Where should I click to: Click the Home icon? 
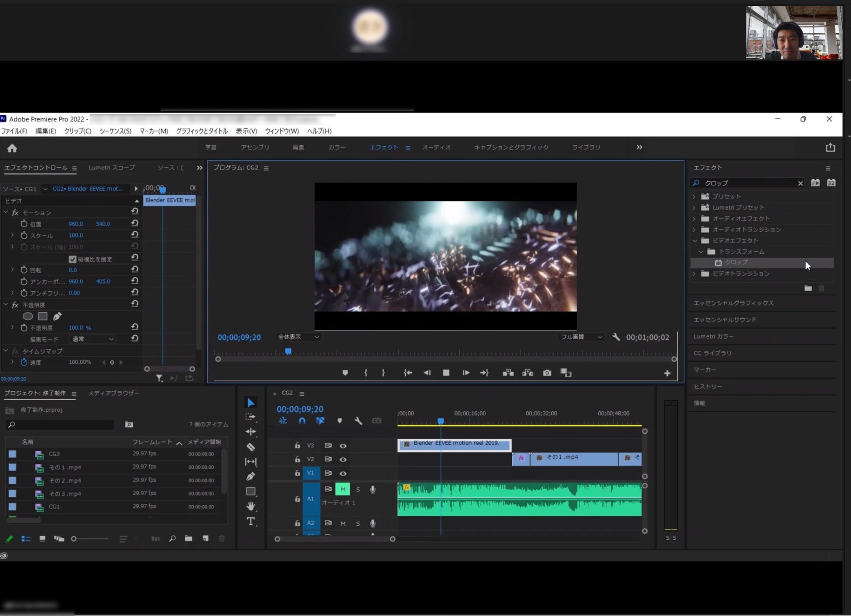click(12, 148)
